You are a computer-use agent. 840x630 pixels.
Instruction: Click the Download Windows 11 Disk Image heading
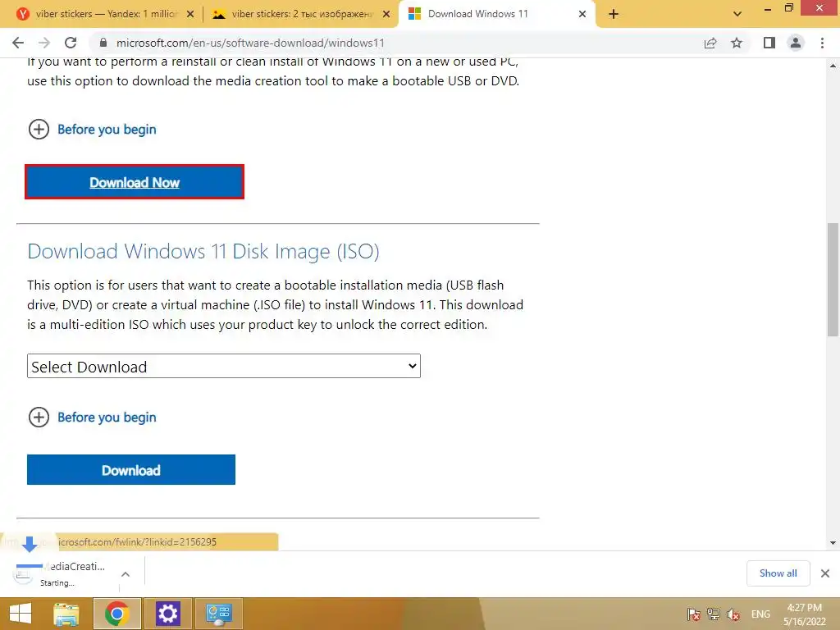pyautogui.click(x=203, y=251)
